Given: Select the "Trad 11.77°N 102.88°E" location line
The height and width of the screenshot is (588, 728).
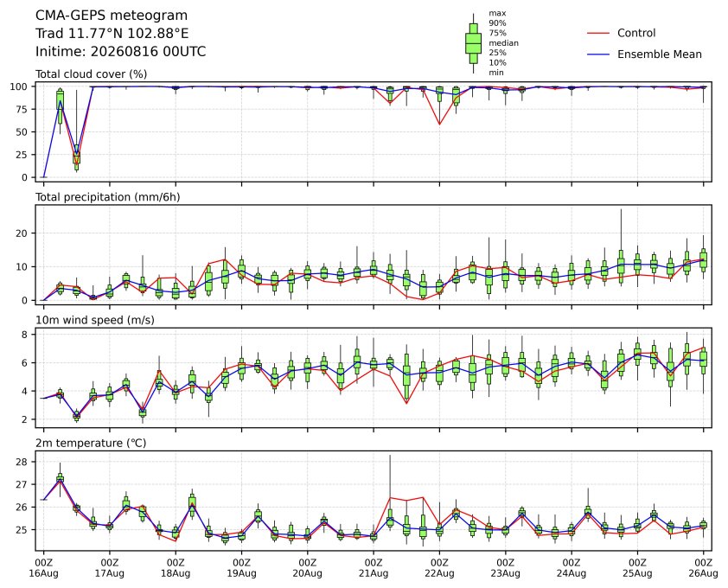Looking at the screenshot, I should pyautogui.click(x=112, y=34).
